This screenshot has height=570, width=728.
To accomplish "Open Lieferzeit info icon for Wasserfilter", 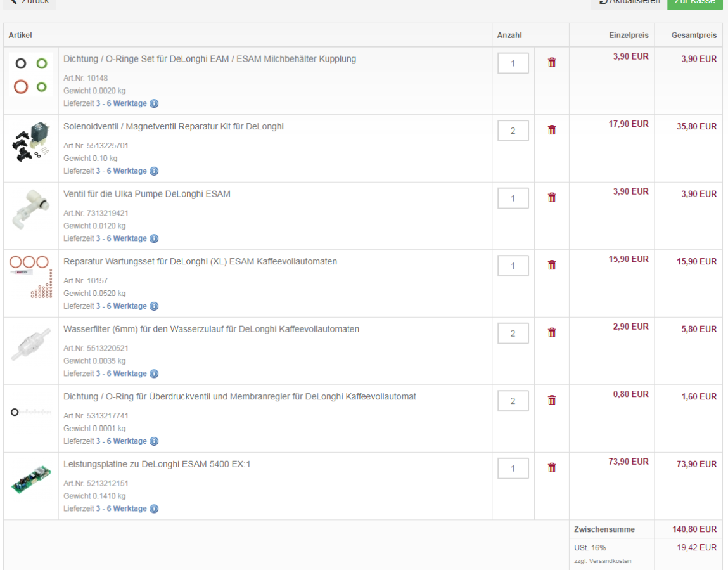I will (154, 373).
